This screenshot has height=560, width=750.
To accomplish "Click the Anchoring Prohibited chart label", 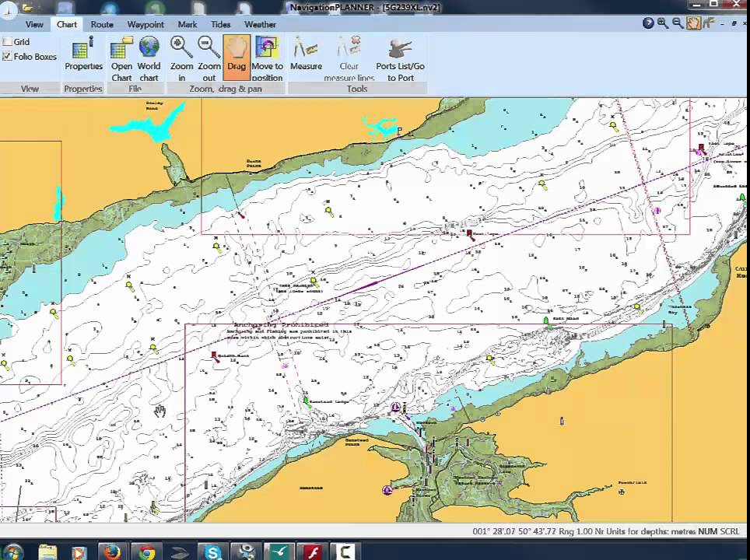I will pos(282,325).
